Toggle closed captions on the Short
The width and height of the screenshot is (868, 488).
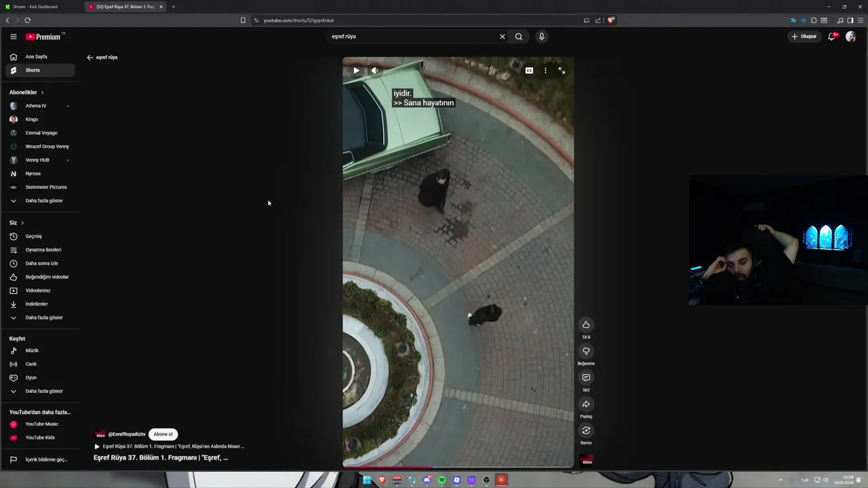pyautogui.click(x=529, y=70)
